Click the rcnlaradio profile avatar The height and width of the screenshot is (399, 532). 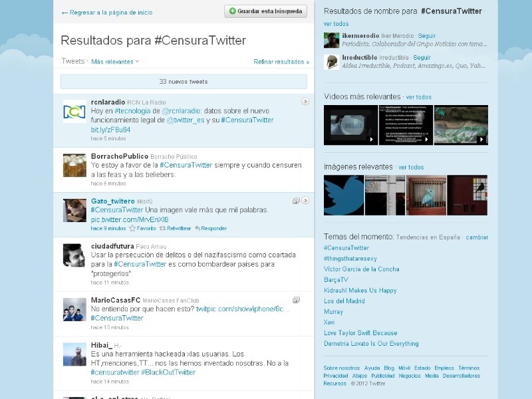[74, 111]
